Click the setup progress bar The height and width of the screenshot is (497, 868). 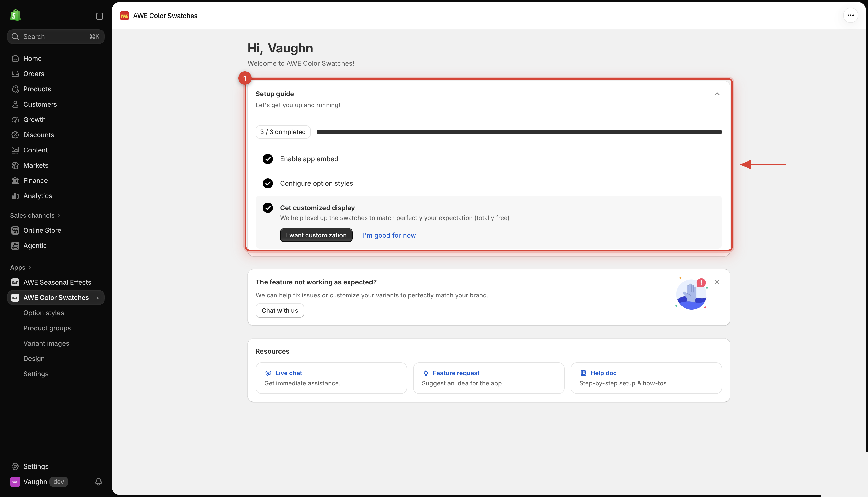pyautogui.click(x=519, y=132)
